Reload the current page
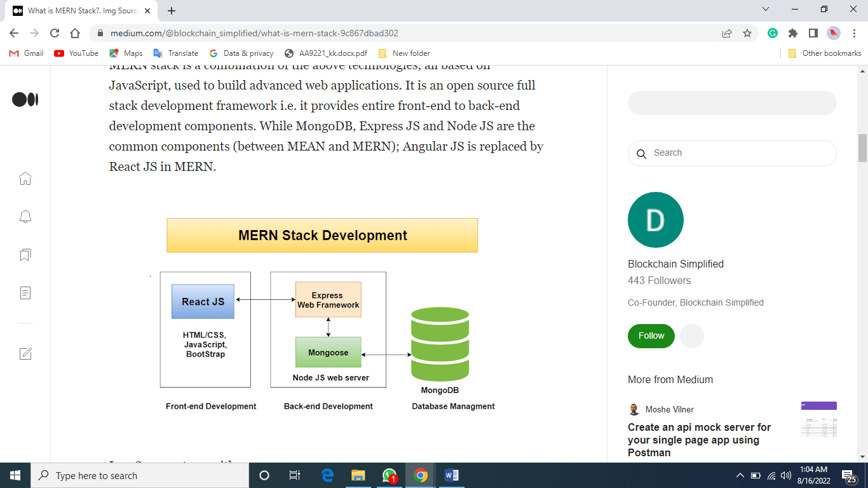This screenshot has width=868, height=488. click(x=55, y=33)
